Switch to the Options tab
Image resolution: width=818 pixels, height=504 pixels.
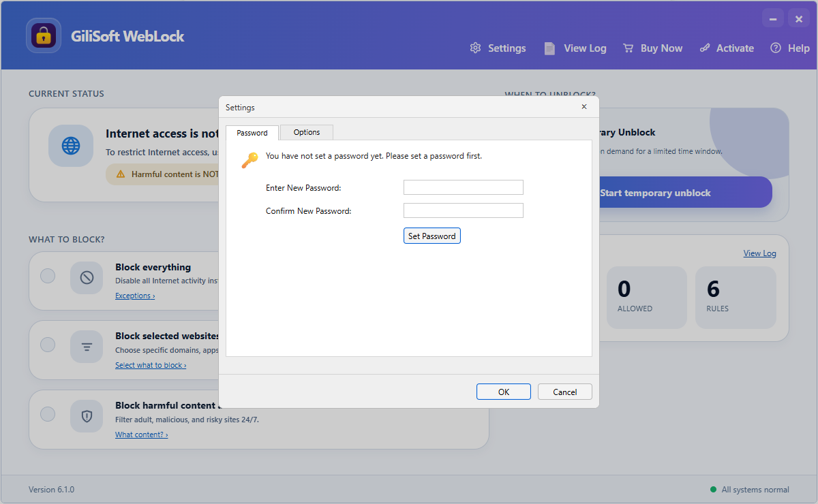[x=307, y=132]
